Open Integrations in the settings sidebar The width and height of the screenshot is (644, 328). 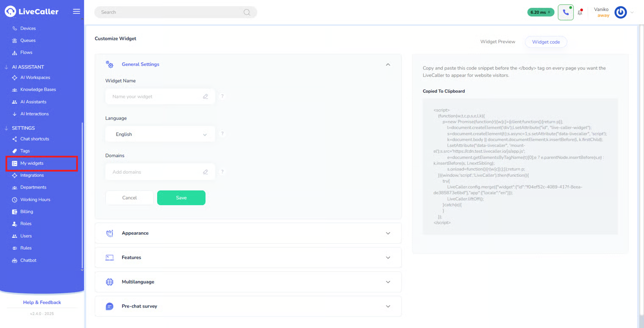[x=32, y=175]
